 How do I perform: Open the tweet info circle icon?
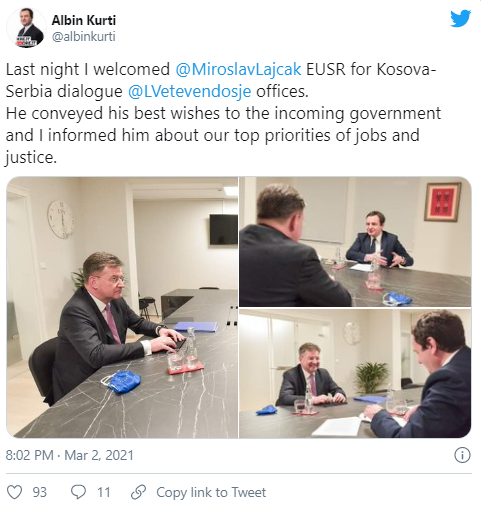462,455
